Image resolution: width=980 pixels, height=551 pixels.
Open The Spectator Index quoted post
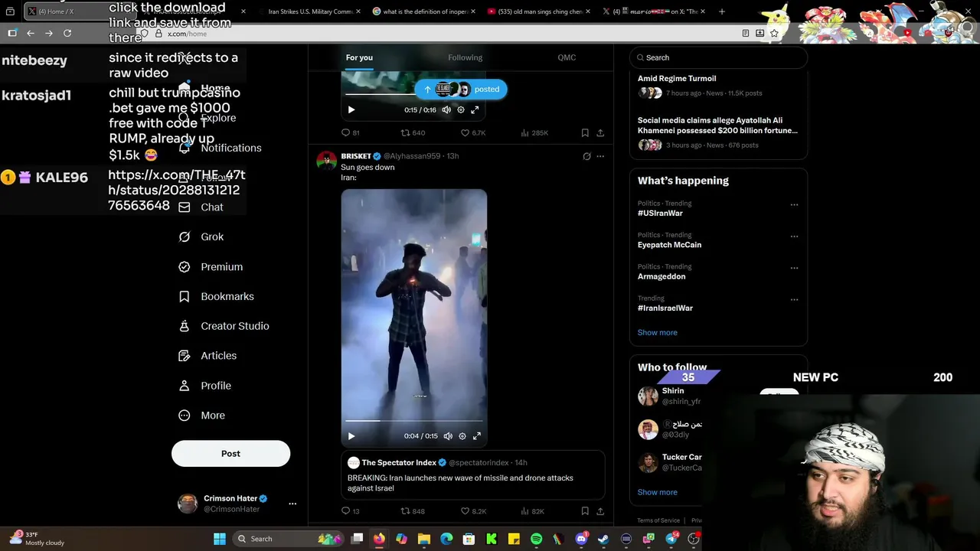tap(472, 475)
